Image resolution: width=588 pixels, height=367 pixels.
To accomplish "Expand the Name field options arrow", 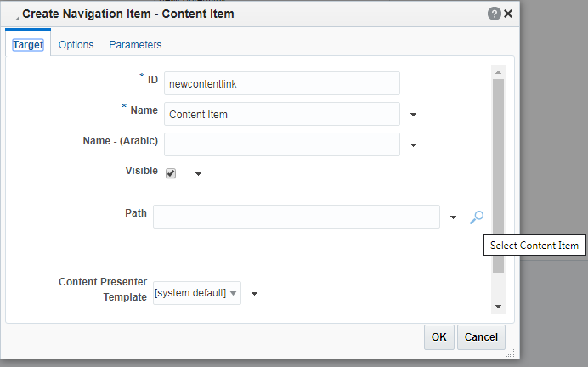I will coord(413,115).
